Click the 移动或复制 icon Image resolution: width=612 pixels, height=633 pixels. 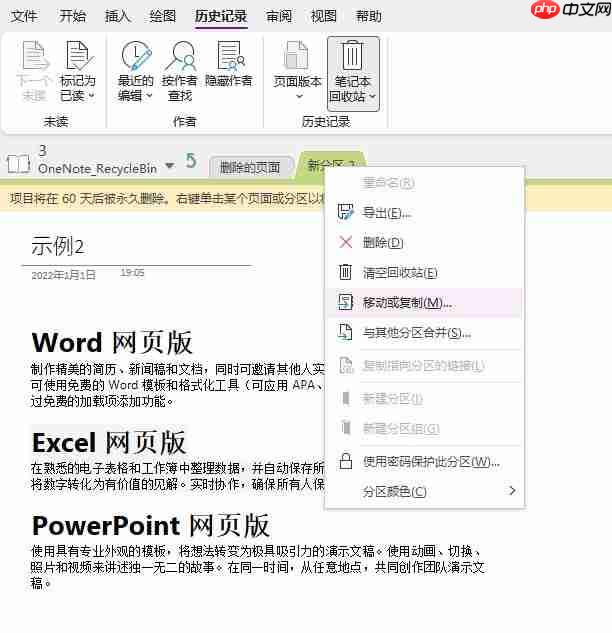pyautogui.click(x=346, y=302)
